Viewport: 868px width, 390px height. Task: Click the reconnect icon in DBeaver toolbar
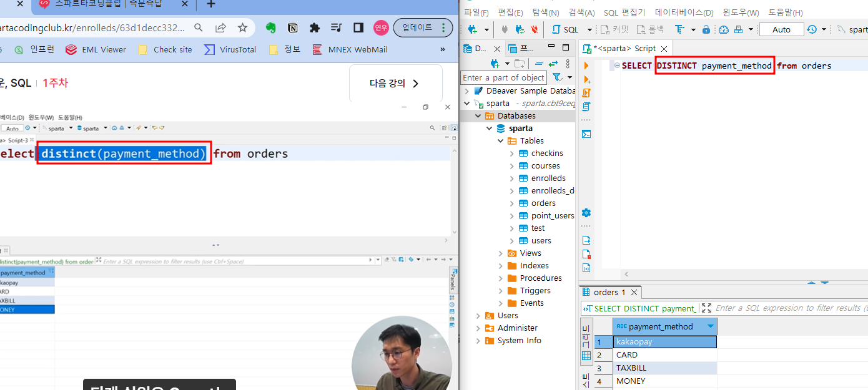coord(520,29)
